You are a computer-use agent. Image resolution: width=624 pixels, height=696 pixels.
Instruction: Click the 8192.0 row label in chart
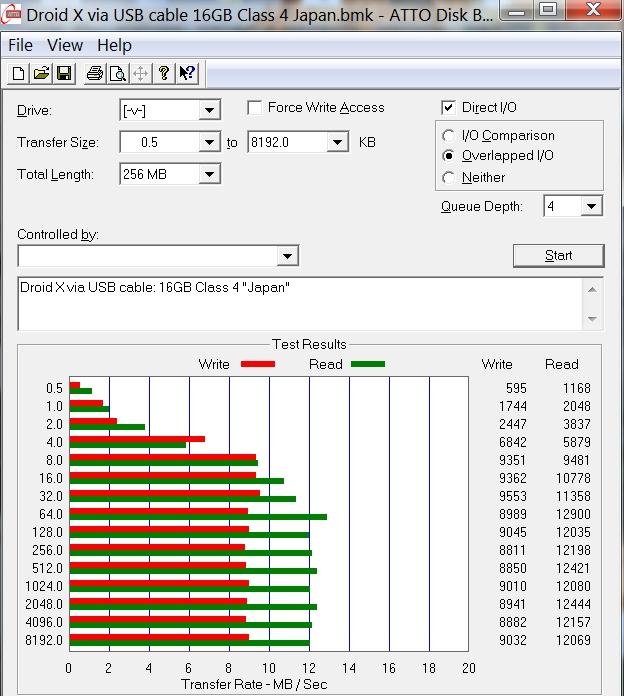[x=44, y=641]
